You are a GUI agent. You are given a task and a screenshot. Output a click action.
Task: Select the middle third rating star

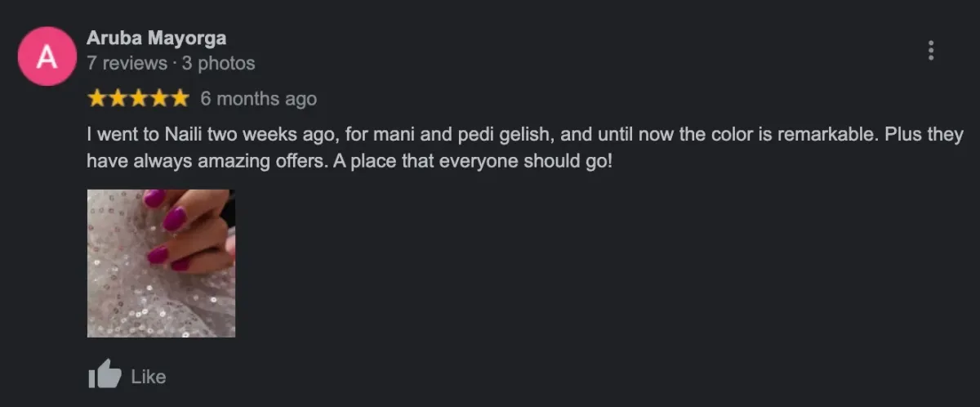point(138,99)
